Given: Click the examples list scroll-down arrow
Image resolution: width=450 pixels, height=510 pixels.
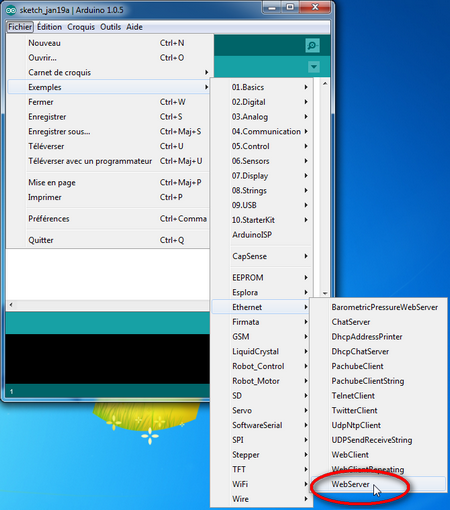Looking at the screenshot, I should coord(325,293).
